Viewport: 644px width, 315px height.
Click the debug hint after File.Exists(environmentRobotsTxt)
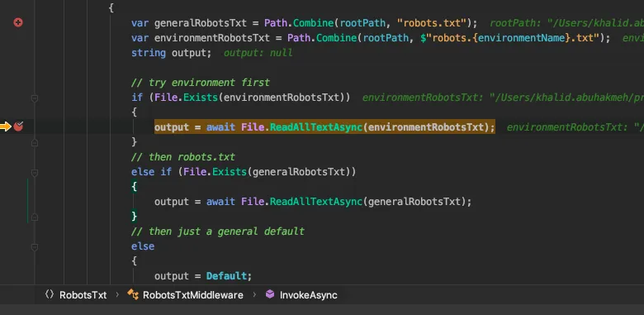coord(503,98)
